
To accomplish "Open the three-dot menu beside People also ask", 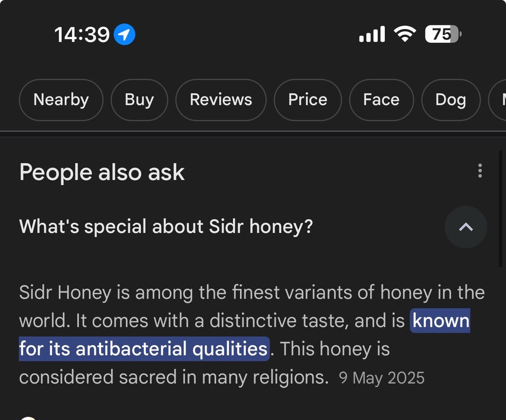I will click(x=480, y=171).
